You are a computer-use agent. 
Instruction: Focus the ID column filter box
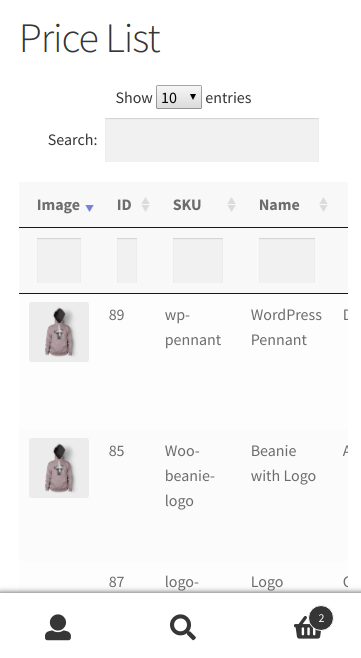pyautogui.click(x=127, y=260)
